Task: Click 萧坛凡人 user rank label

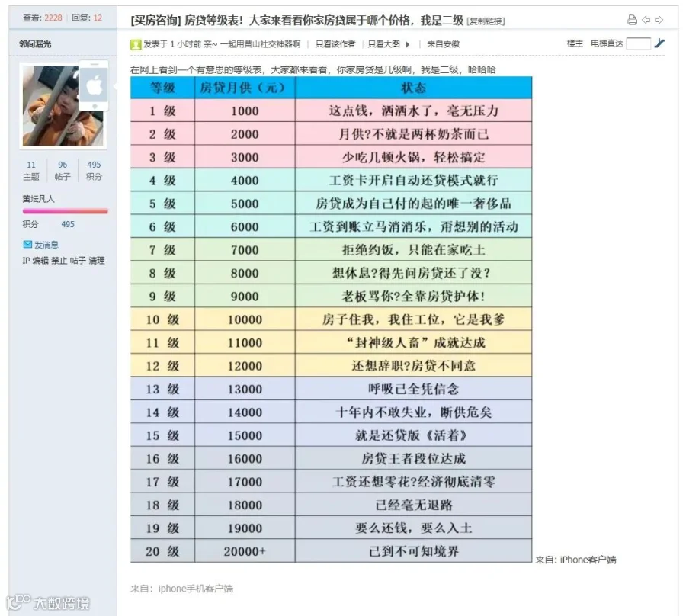Action: [x=39, y=199]
